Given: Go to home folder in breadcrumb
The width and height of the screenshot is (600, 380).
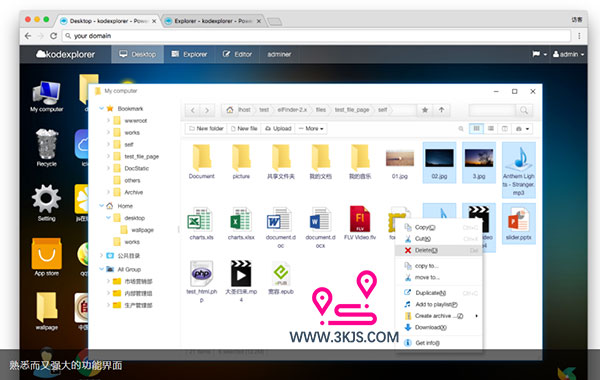Looking at the screenshot, I should [230, 110].
